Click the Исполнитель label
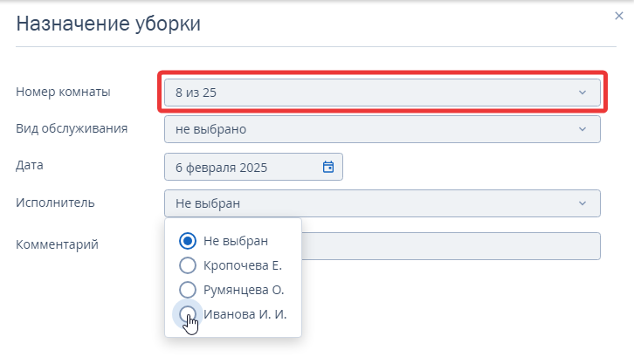Viewport: 634px width, 364px height. (x=55, y=203)
